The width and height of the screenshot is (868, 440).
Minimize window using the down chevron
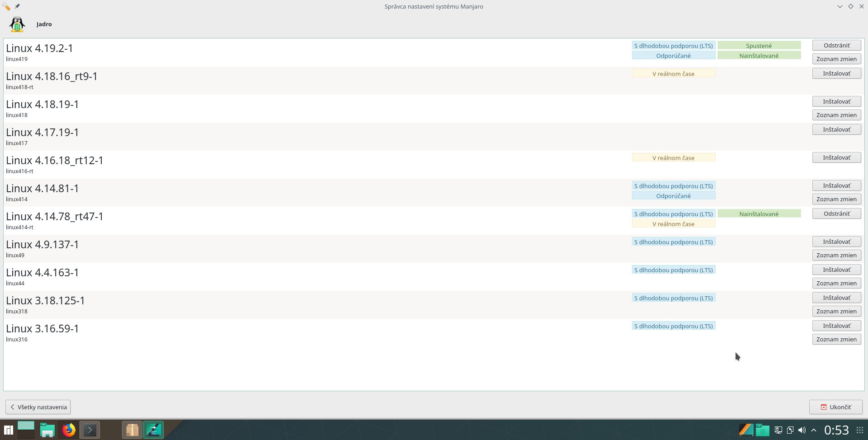[840, 6]
